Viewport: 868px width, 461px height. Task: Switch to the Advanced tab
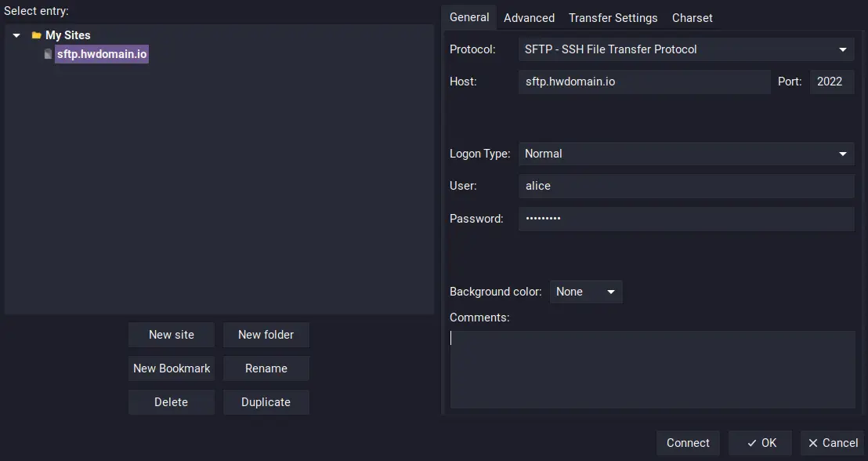click(x=529, y=18)
